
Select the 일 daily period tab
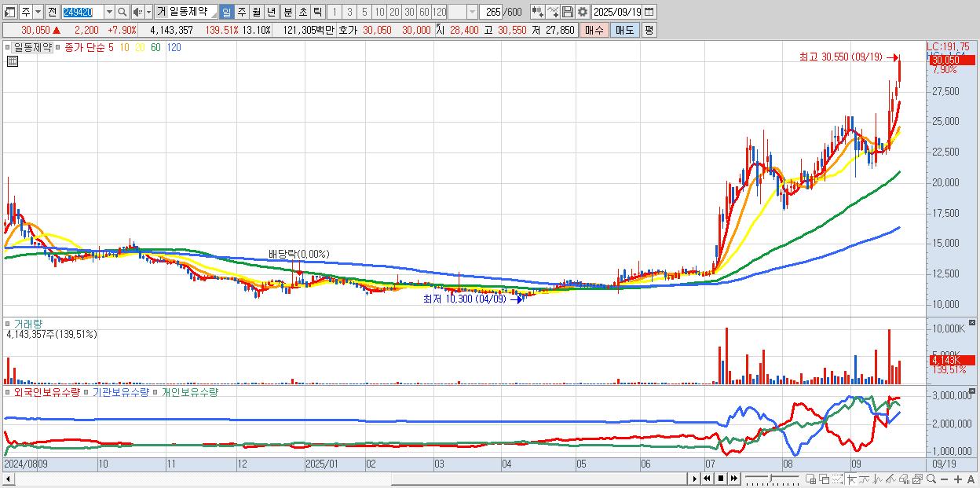coord(226,12)
